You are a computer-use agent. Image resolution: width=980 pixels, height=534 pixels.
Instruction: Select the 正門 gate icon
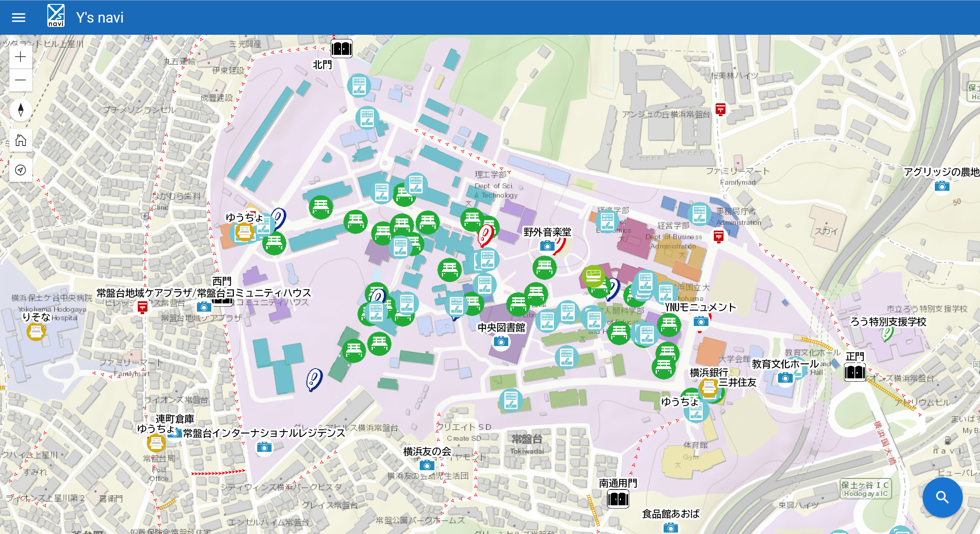[855, 372]
